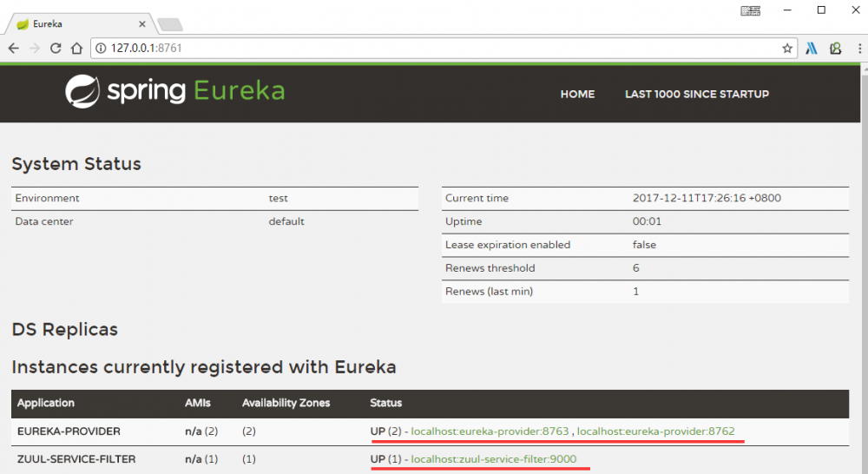The width and height of the screenshot is (868, 474).
Task: Click the Uptime value 00:01
Action: pyautogui.click(x=648, y=221)
